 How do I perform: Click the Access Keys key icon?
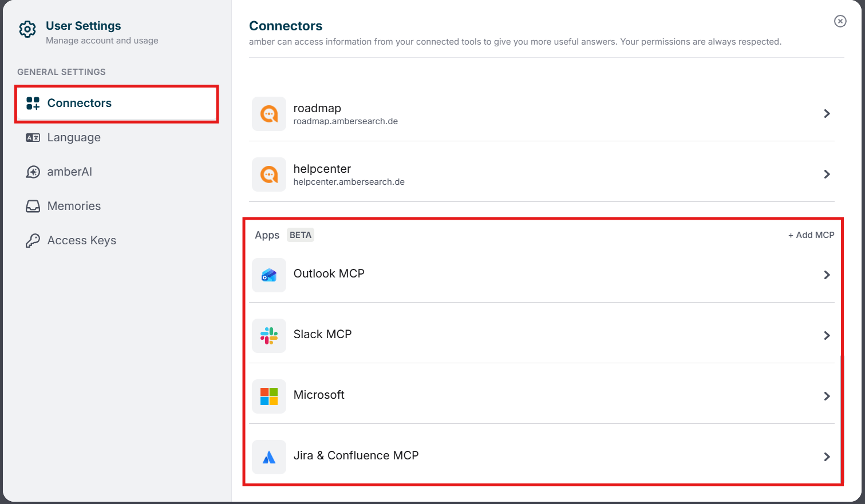click(x=33, y=240)
